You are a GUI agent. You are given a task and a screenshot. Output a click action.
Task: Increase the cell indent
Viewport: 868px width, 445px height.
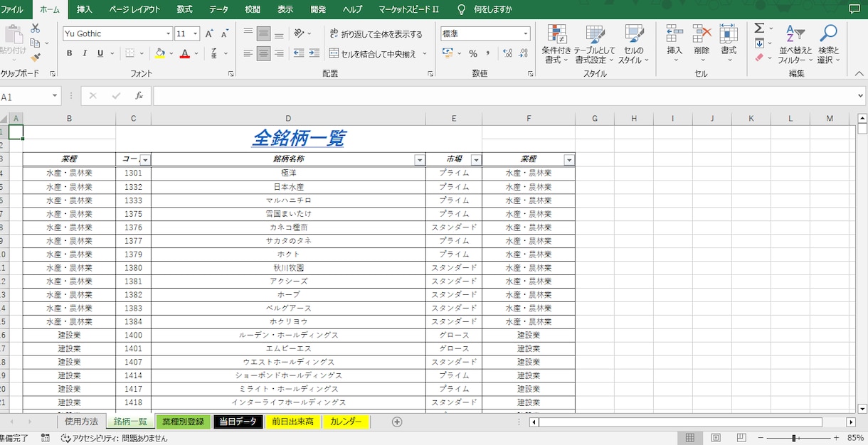314,53
